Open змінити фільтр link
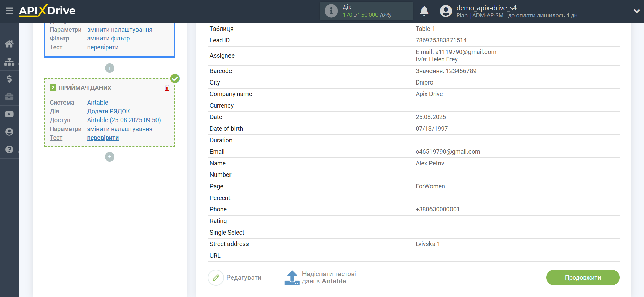The width and height of the screenshot is (644, 297). [108, 38]
